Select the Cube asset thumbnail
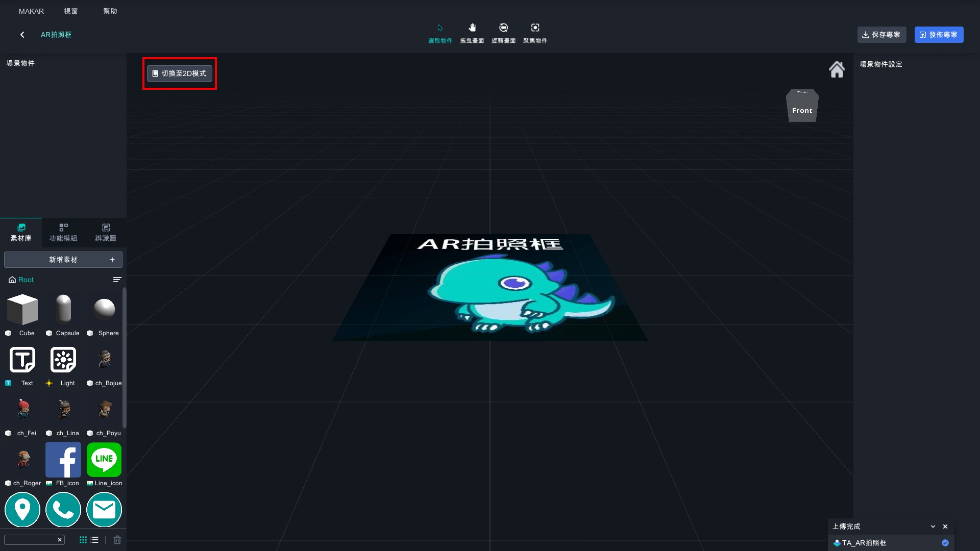 click(22, 309)
